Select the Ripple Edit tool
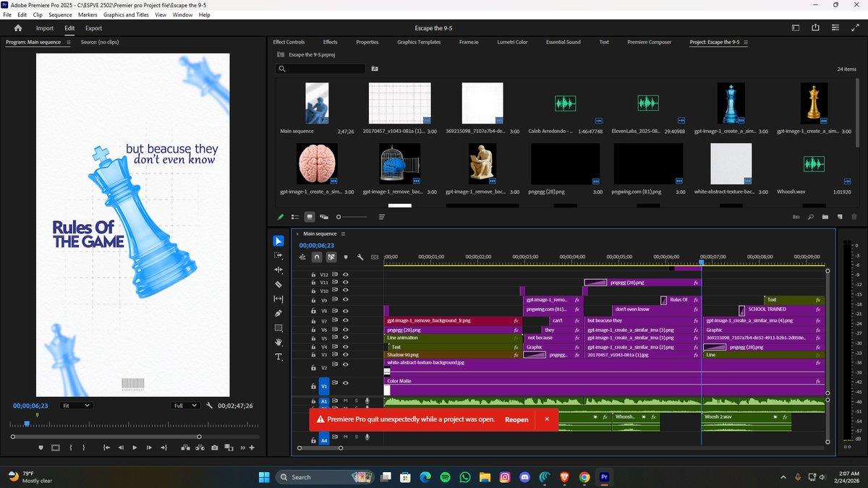The image size is (868, 488). (278, 270)
